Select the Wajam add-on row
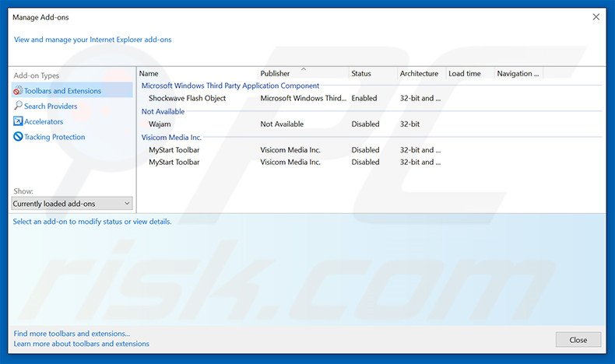Image resolution: width=615 pixels, height=364 pixels. [x=371, y=124]
